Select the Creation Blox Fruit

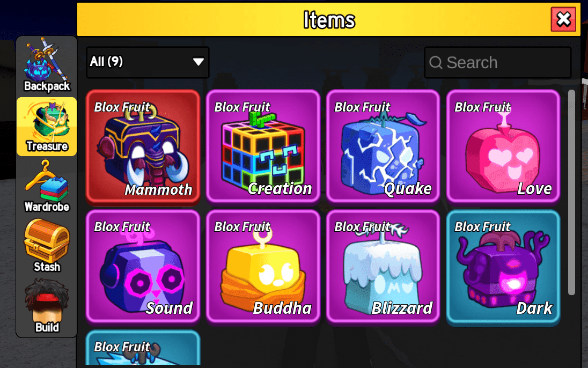(x=263, y=146)
